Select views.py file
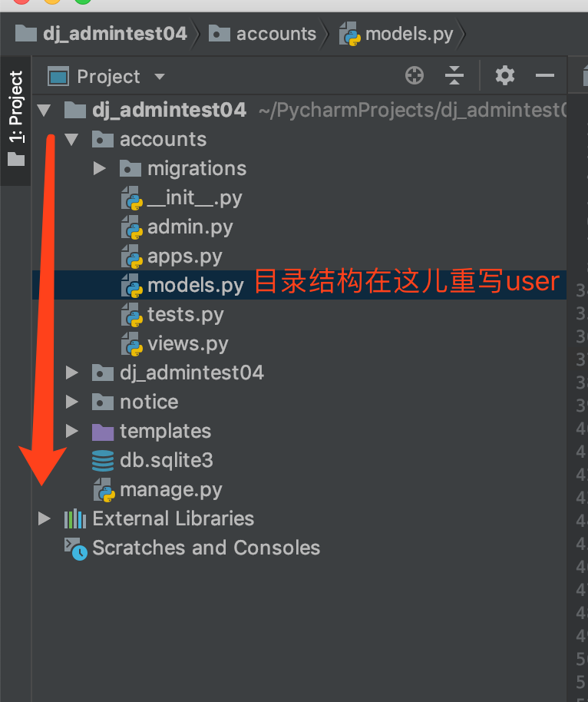 point(174,344)
